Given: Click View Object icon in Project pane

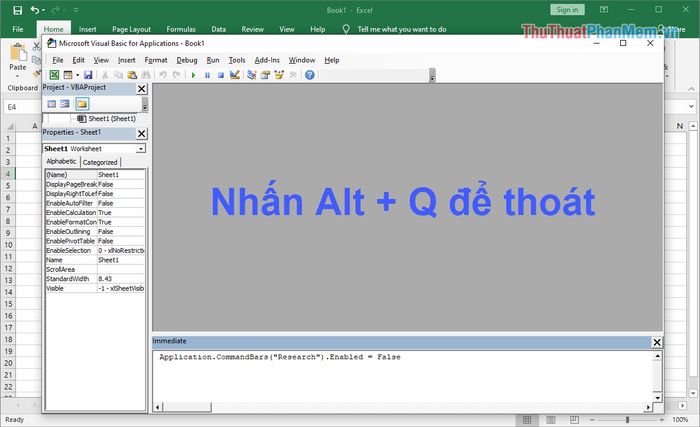Looking at the screenshot, I should (65, 104).
